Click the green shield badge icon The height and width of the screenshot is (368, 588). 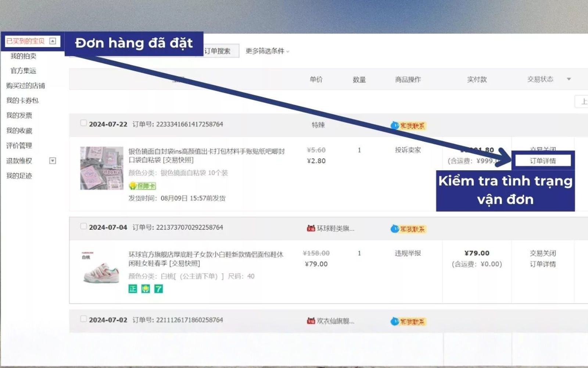146,289
